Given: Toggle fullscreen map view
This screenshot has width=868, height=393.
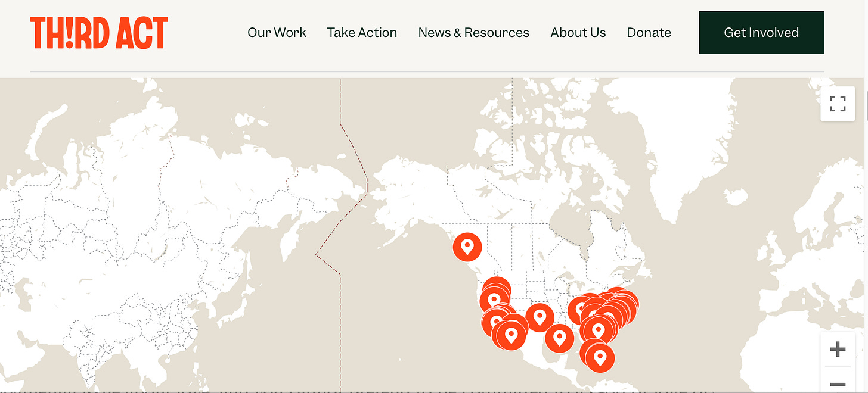Looking at the screenshot, I should tap(838, 104).
